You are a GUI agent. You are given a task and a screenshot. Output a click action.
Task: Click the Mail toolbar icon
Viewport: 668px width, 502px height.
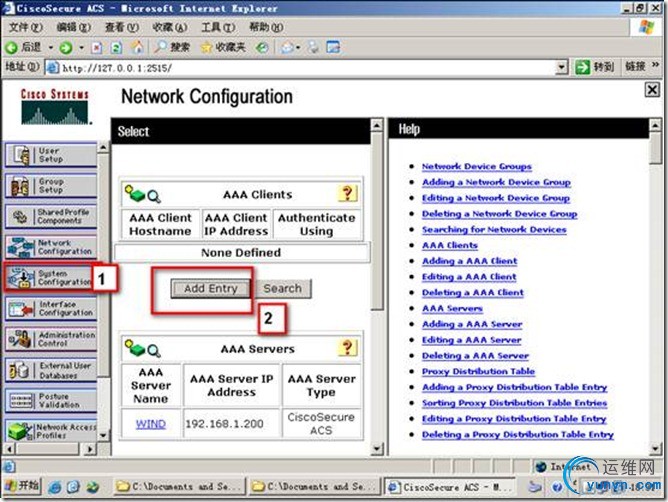tap(288, 47)
